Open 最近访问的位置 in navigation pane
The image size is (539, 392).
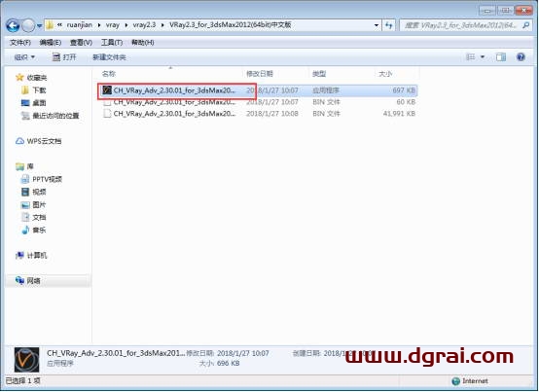pyautogui.click(x=55, y=116)
